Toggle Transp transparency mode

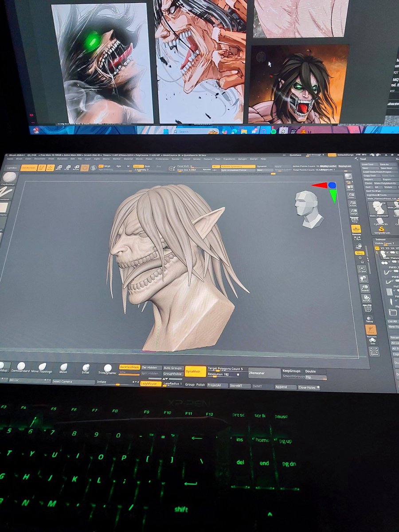369,319
